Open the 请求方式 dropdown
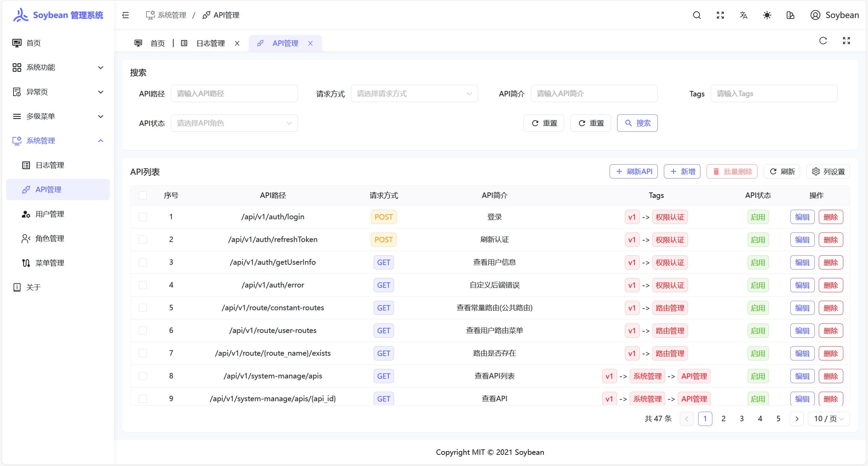Viewport: 868px width, 466px height. (x=414, y=94)
